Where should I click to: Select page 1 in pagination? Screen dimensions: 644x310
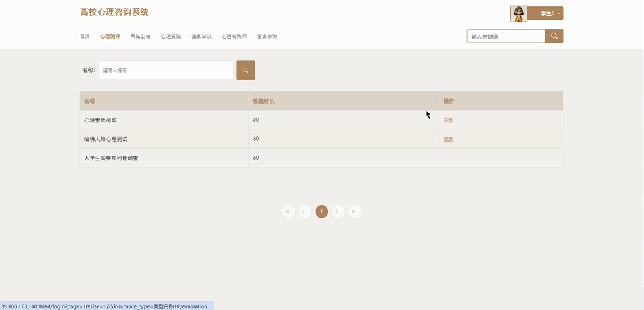(x=321, y=211)
